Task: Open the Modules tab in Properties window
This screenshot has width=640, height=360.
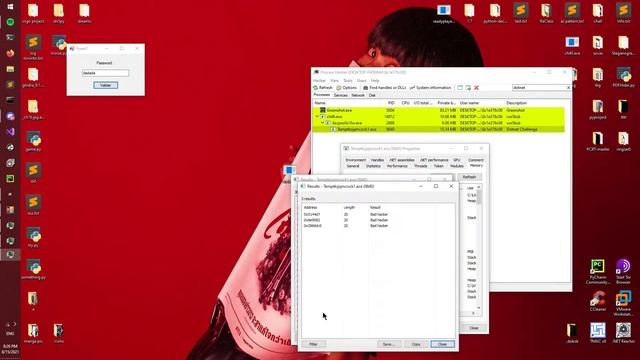Action: pyautogui.click(x=457, y=166)
